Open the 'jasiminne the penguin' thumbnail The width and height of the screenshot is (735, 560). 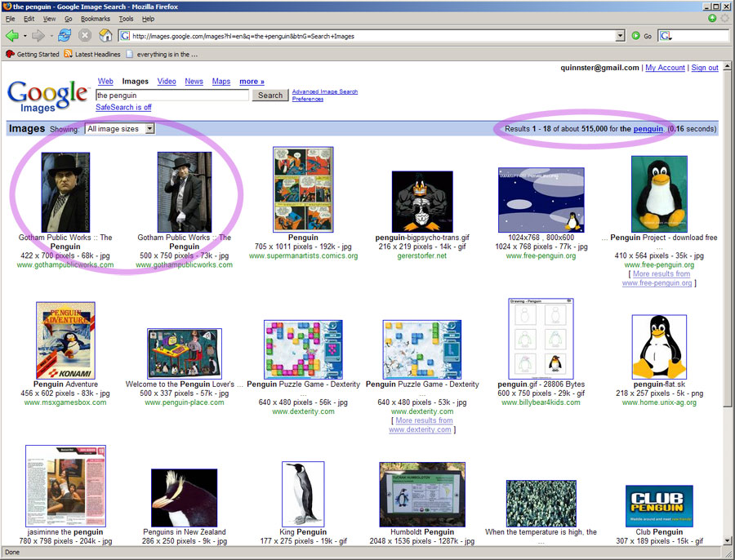pos(65,486)
